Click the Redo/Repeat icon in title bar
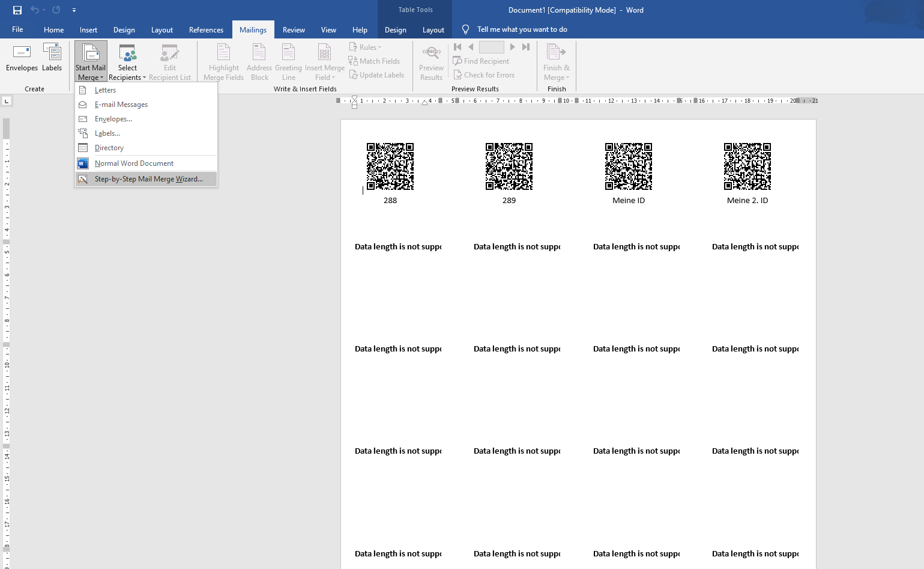Image resolution: width=924 pixels, height=569 pixels. [x=56, y=10]
